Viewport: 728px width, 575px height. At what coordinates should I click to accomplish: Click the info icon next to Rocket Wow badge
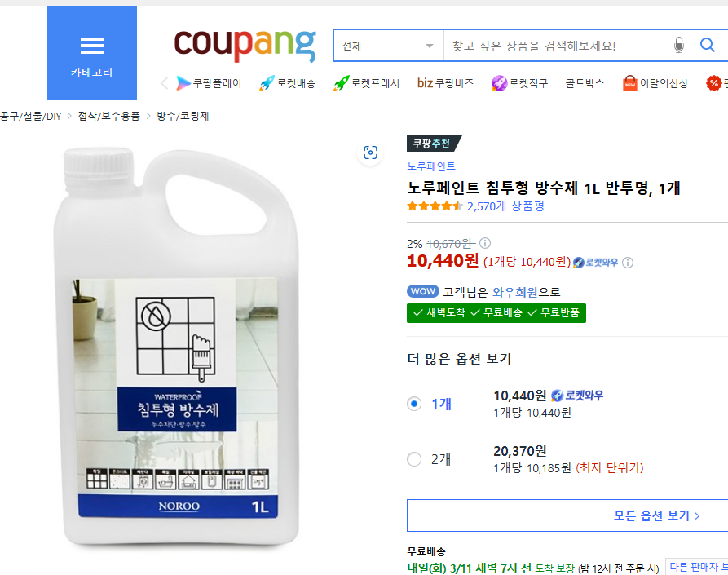click(628, 263)
